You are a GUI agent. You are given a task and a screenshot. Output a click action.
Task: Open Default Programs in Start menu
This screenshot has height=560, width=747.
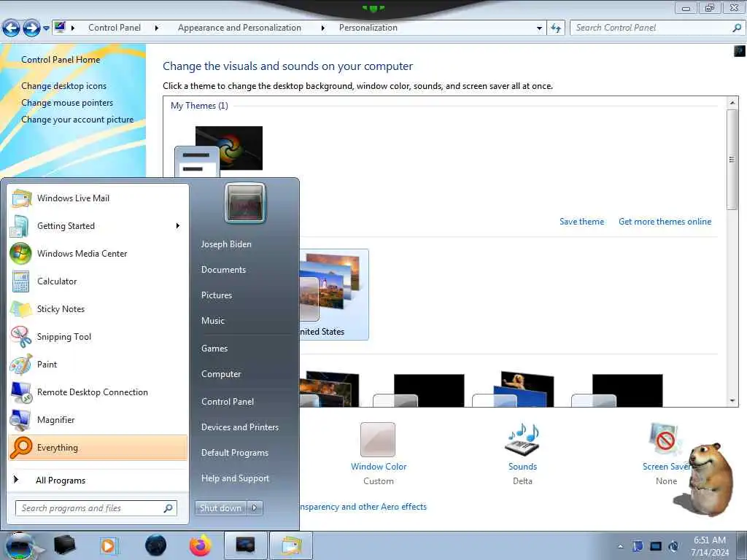coord(234,453)
